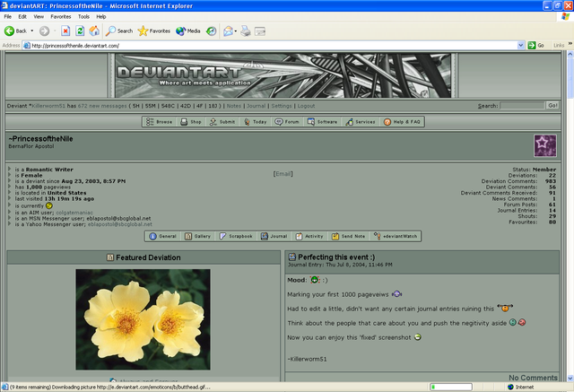Viewport: 574px width, 392px height.
Task: Click the Print toolbar icon
Action: pyautogui.click(x=247, y=30)
